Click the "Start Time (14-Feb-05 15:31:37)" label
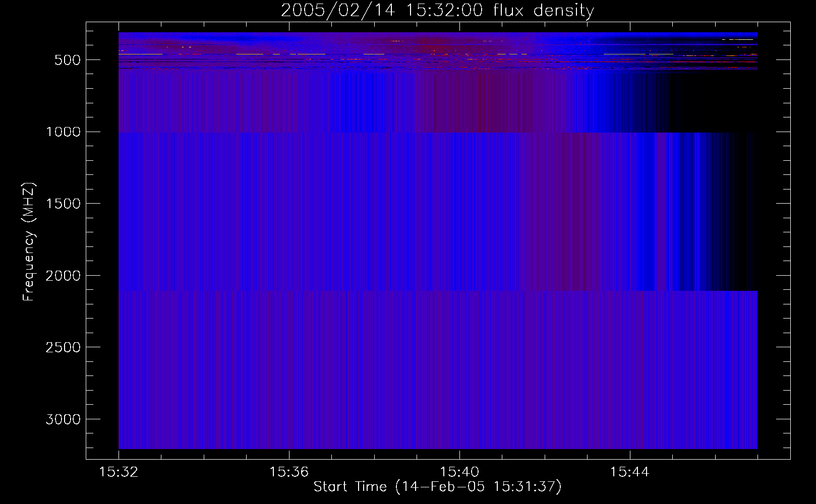Image resolution: width=816 pixels, height=504 pixels. 437,487
